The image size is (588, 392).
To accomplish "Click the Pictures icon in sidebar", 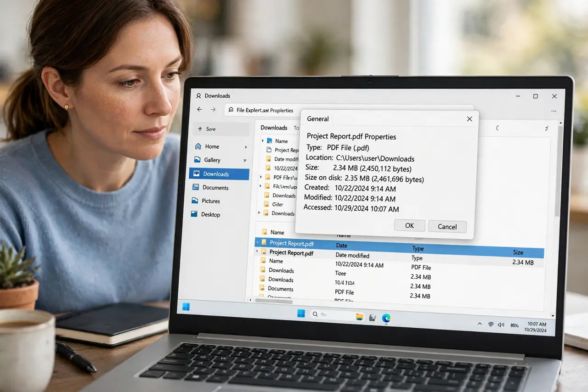I will (195, 201).
